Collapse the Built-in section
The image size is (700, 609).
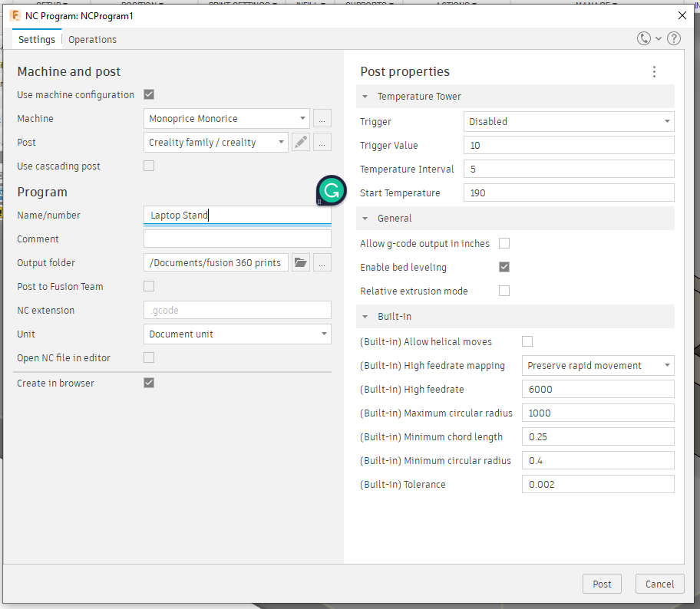tap(365, 316)
